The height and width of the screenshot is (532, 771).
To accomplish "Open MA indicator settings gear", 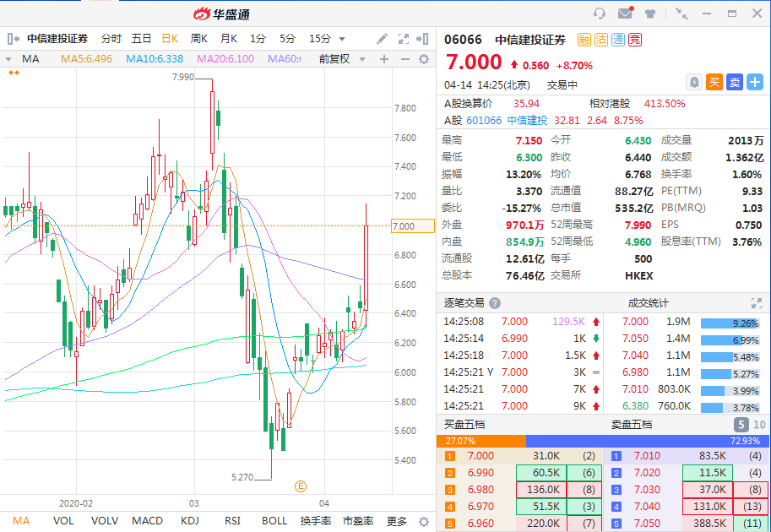I will point(424,59).
